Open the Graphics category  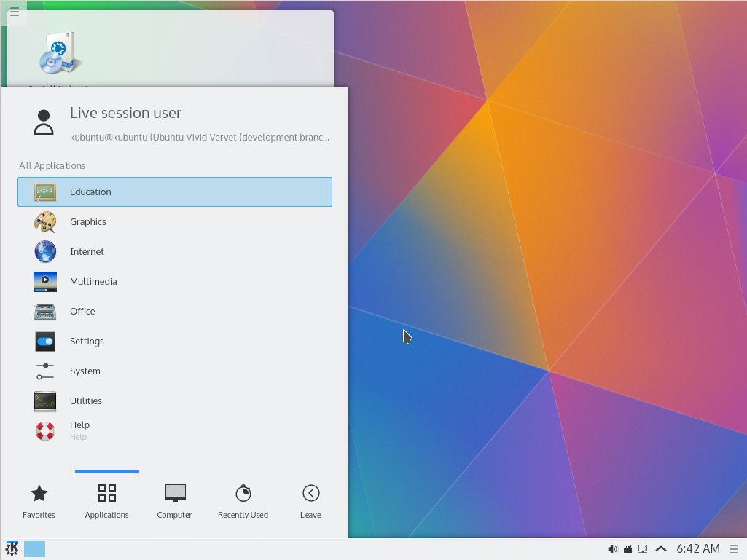[x=175, y=222]
